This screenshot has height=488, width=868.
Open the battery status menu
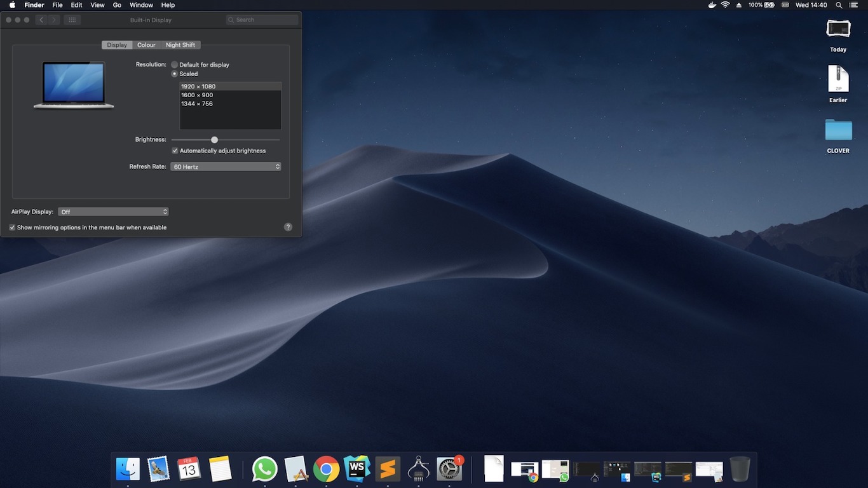click(x=761, y=5)
